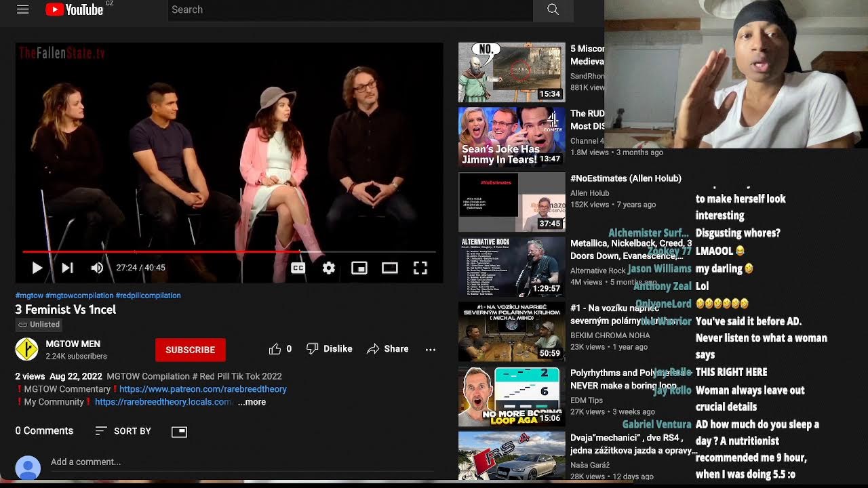This screenshot has height=488, width=868.
Task: Open the #NoEstimates video thumbnail
Action: click(511, 202)
